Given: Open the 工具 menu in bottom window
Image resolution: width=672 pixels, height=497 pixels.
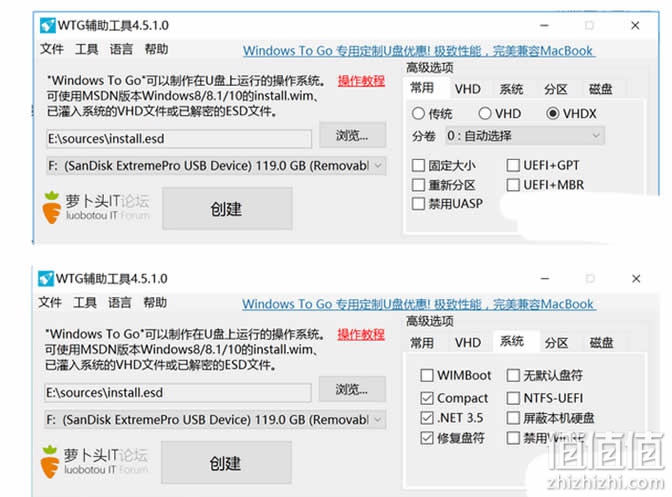Looking at the screenshot, I should click(85, 302).
